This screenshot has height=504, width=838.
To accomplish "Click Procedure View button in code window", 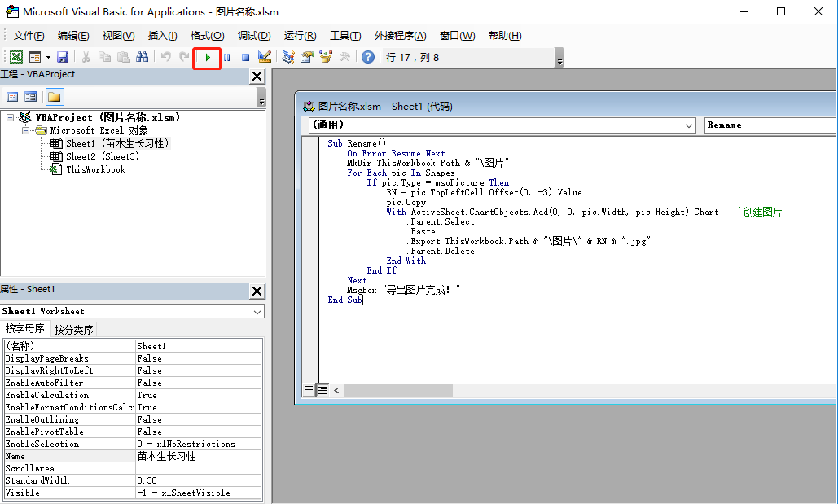I will click(x=309, y=390).
